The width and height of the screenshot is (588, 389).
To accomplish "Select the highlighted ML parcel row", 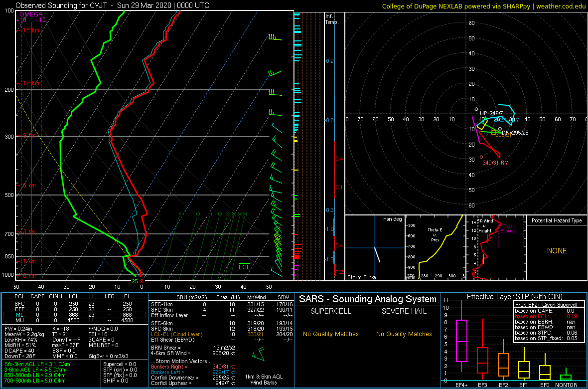I will [74, 315].
